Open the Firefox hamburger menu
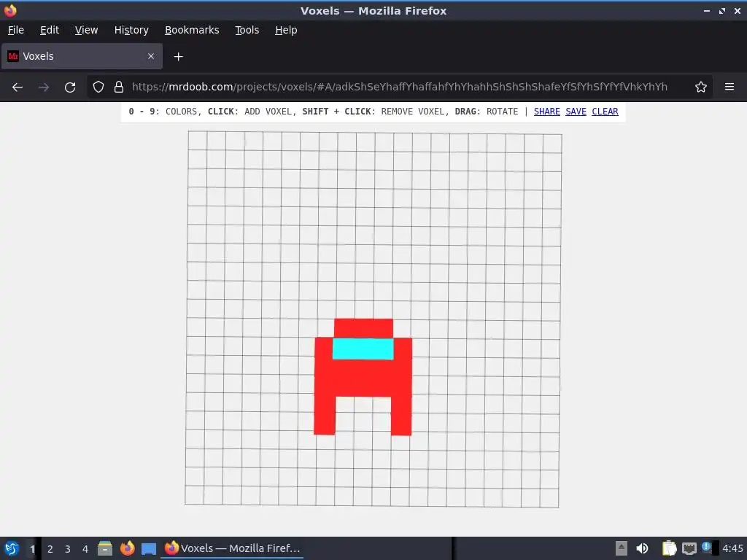This screenshot has height=560, width=747. (729, 87)
